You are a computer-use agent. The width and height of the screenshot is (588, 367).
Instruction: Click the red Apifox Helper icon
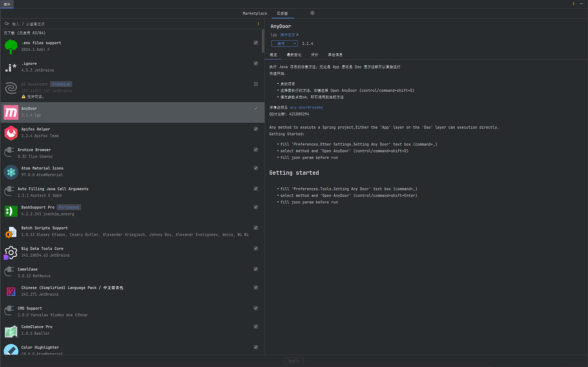[x=11, y=133]
